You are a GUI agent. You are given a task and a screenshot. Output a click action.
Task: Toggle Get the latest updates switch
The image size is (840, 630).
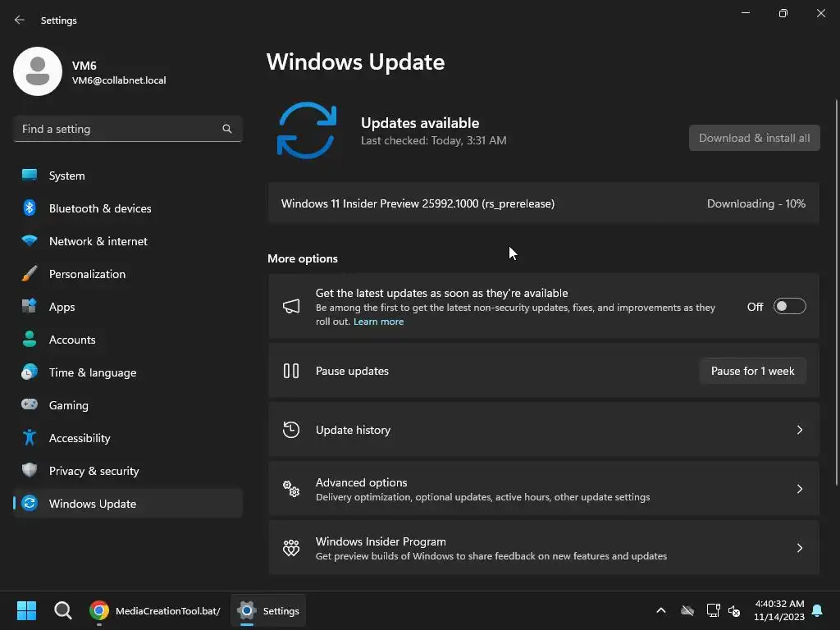point(790,307)
